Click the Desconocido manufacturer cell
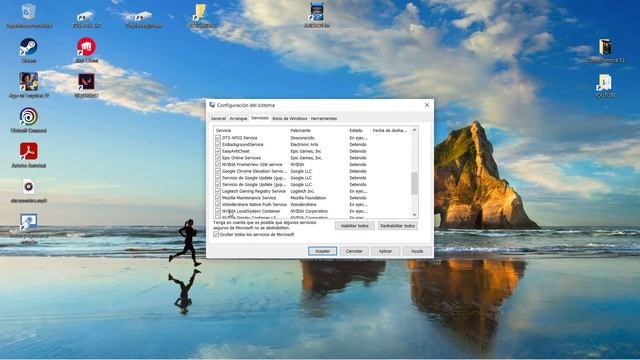 pyautogui.click(x=302, y=138)
